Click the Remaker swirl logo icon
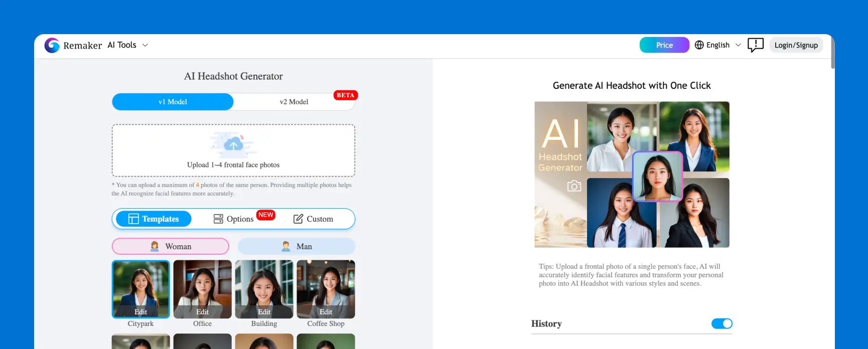 tap(52, 45)
